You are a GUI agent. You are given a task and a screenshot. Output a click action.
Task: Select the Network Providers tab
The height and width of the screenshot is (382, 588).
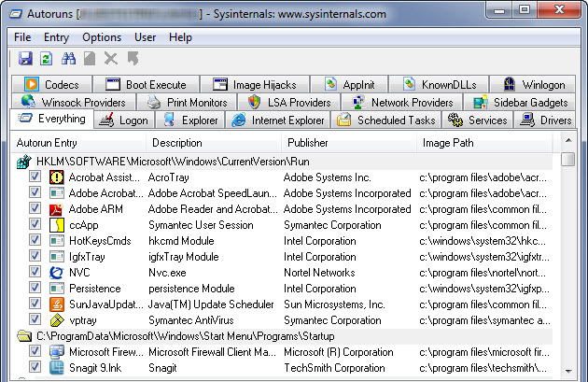(402, 102)
